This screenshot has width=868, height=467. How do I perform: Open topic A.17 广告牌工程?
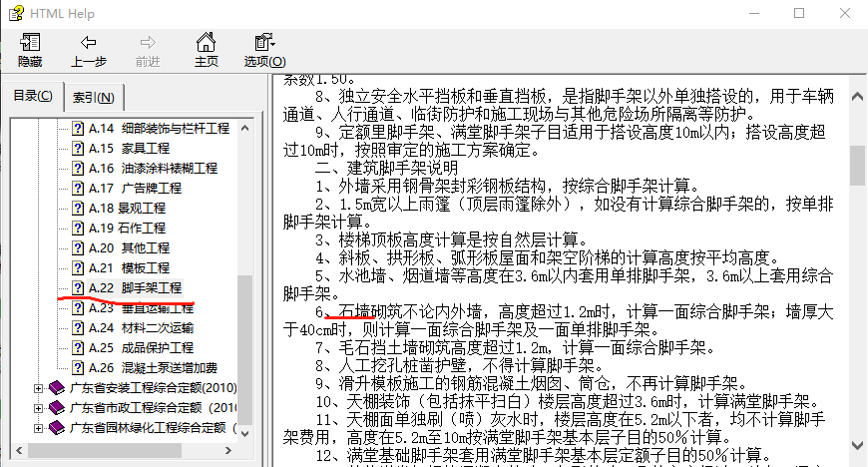(x=135, y=189)
